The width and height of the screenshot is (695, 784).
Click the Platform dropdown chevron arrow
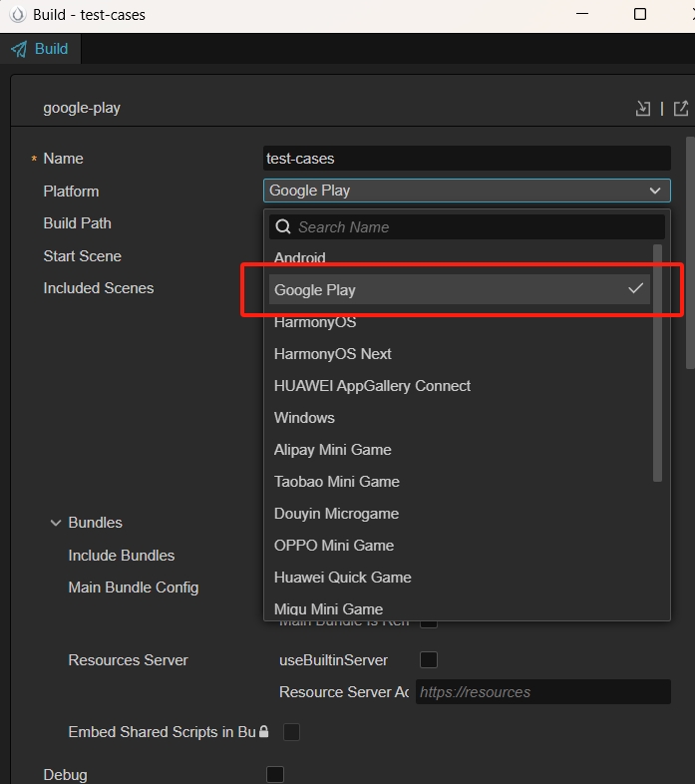point(655,191)
